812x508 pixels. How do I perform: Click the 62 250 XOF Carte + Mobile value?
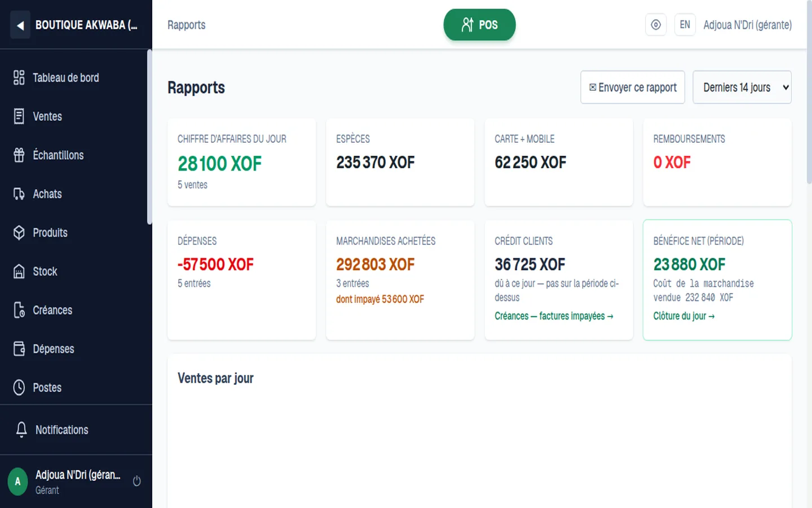coord(531,163)
